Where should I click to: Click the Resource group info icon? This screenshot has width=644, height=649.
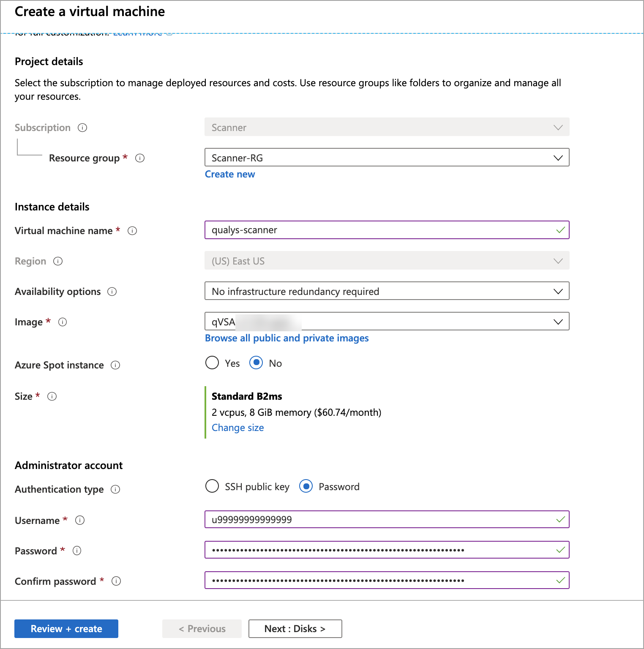click(x=140, y=158)
